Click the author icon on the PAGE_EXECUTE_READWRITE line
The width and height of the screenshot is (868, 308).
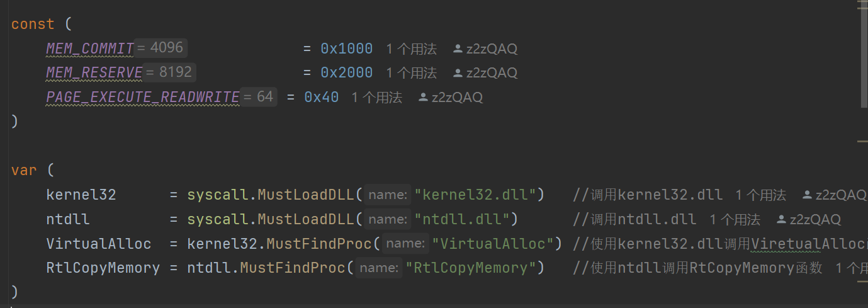(x=423, y=98)
